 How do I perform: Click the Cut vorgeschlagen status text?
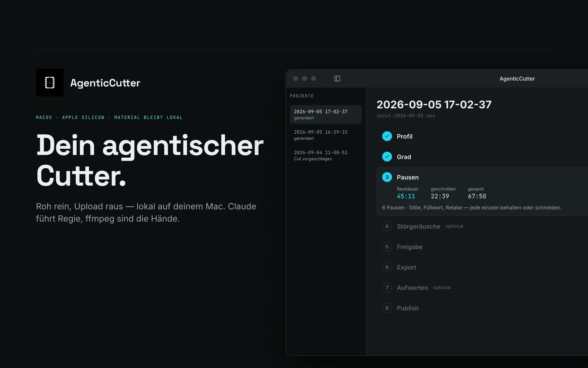pos(313,159)
